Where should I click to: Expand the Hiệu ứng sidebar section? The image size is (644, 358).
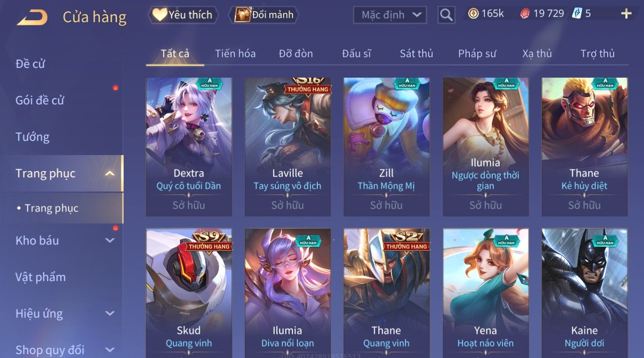(x=110, y=314)
